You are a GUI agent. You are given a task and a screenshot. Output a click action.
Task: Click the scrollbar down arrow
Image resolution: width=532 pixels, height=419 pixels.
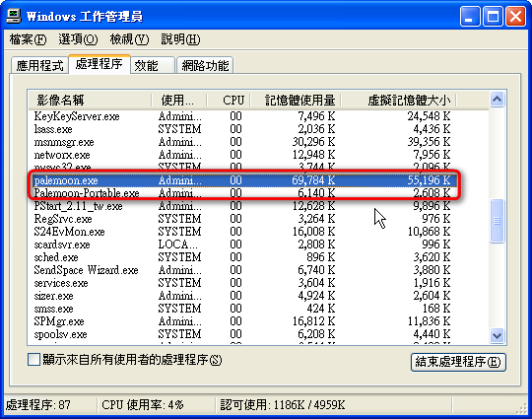pyautogui.click(x=497, y=336)
